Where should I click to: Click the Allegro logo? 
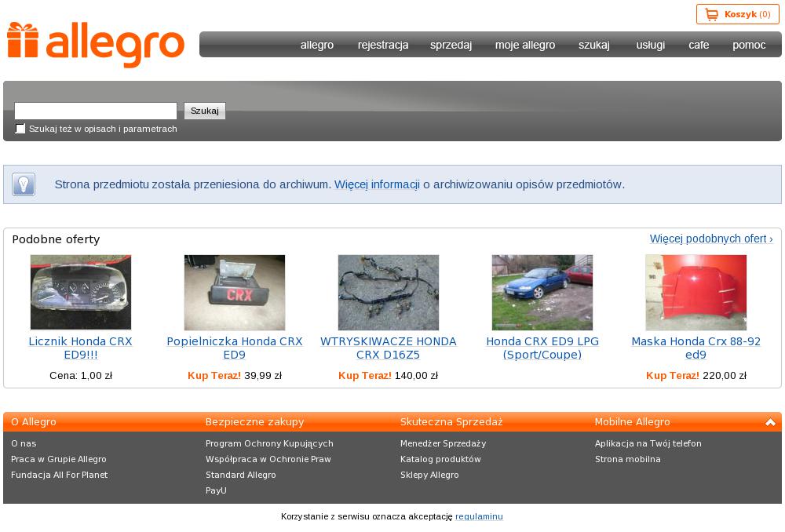click(x=96, y=45)
